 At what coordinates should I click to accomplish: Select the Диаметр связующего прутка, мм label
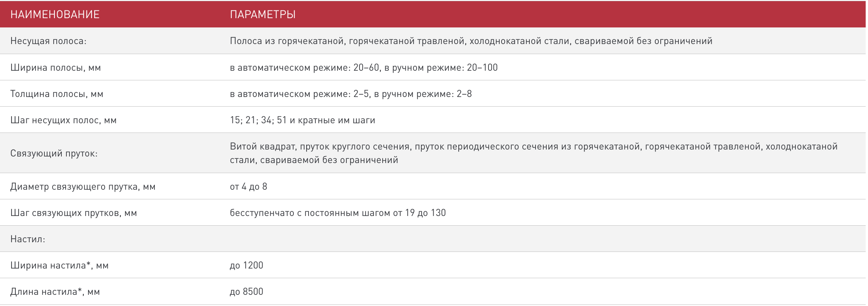[x=83, y=187]
